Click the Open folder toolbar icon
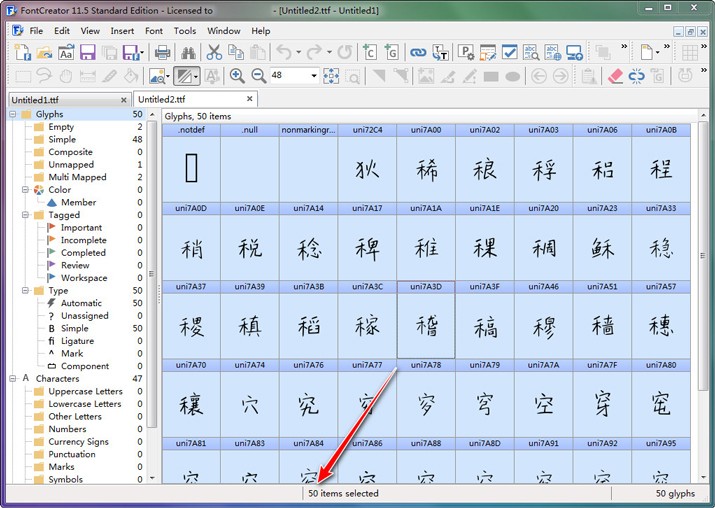715x508 pixels. click(44, 52)
